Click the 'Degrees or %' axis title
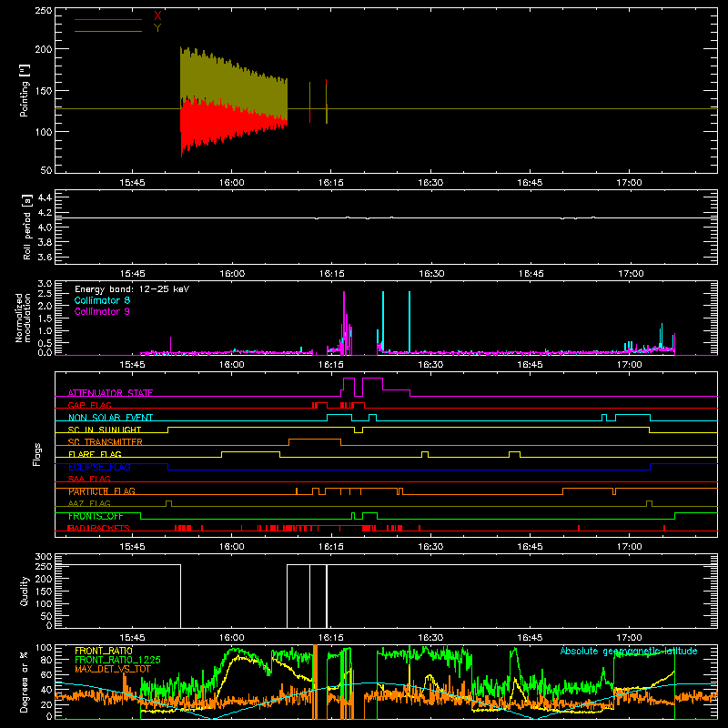This screenshot has width=728, height=728. [x=25, y=682]
